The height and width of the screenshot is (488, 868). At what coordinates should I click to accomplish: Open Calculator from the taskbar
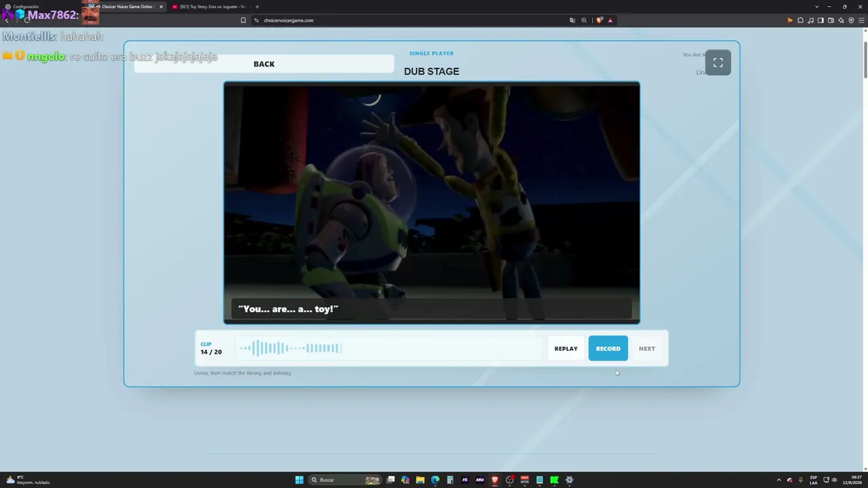450,480
